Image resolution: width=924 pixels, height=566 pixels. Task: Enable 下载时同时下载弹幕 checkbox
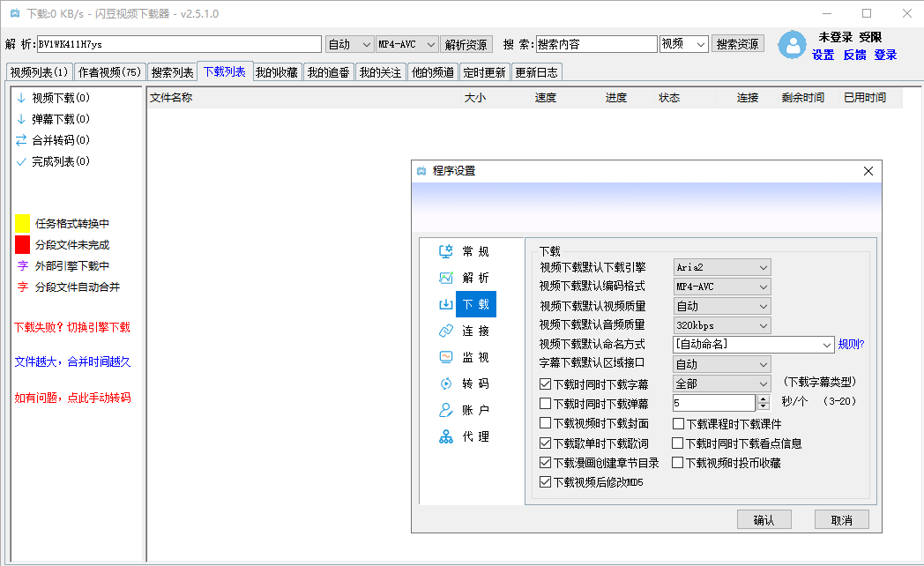[x=546, y=404]
